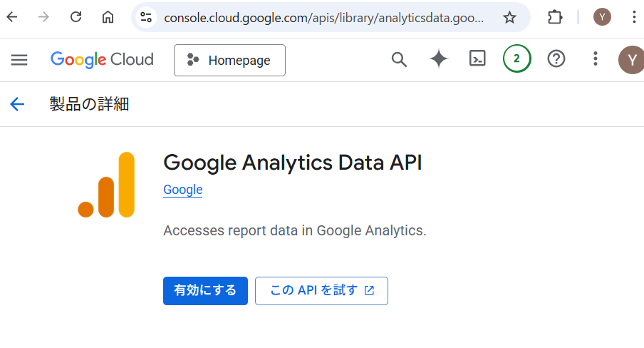Click the この API を試す button

click(321, 290)
